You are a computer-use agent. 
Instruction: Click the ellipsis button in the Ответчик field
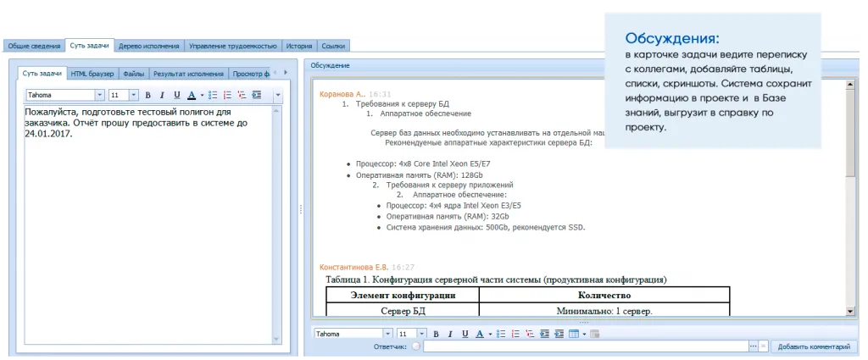tap(753, 346)
